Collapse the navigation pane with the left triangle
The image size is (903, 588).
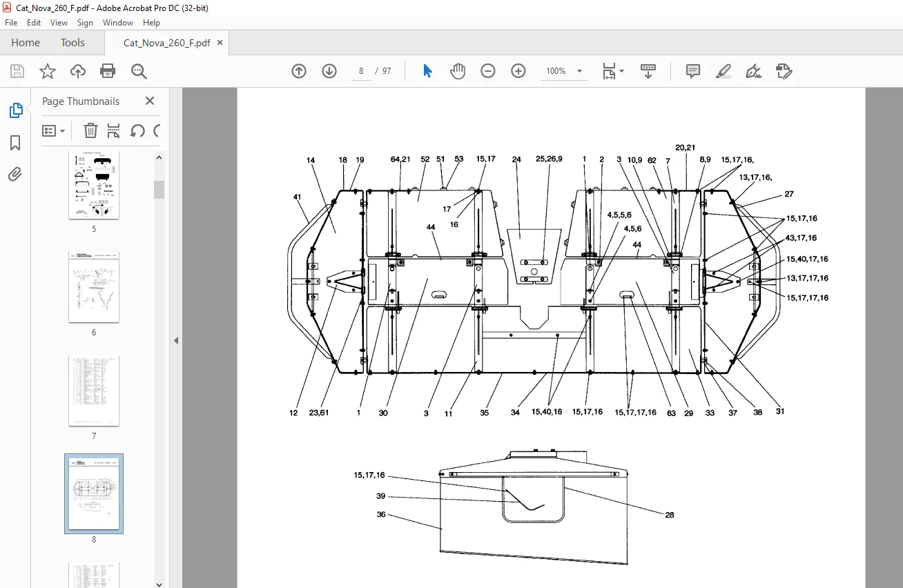point(175,340)
